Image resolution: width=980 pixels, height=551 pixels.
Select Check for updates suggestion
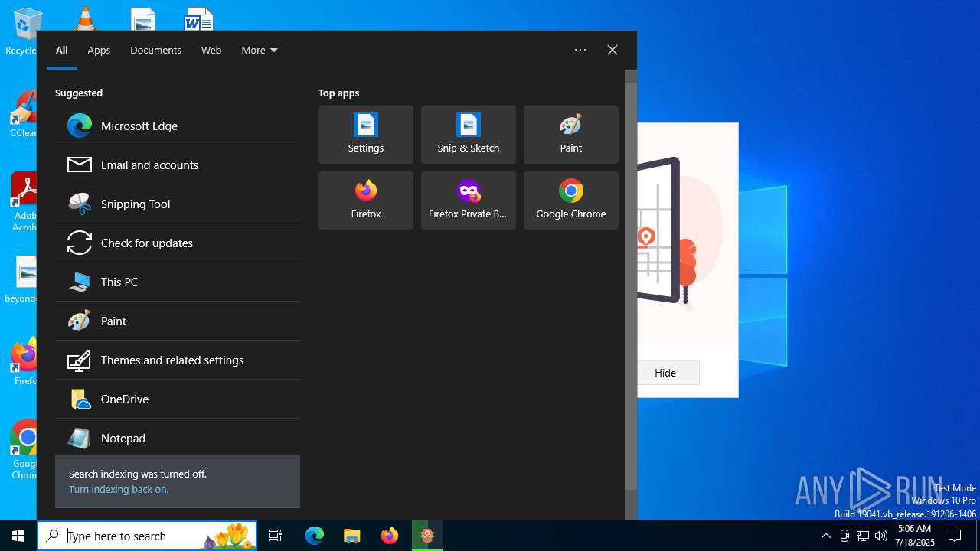point(177,243)
